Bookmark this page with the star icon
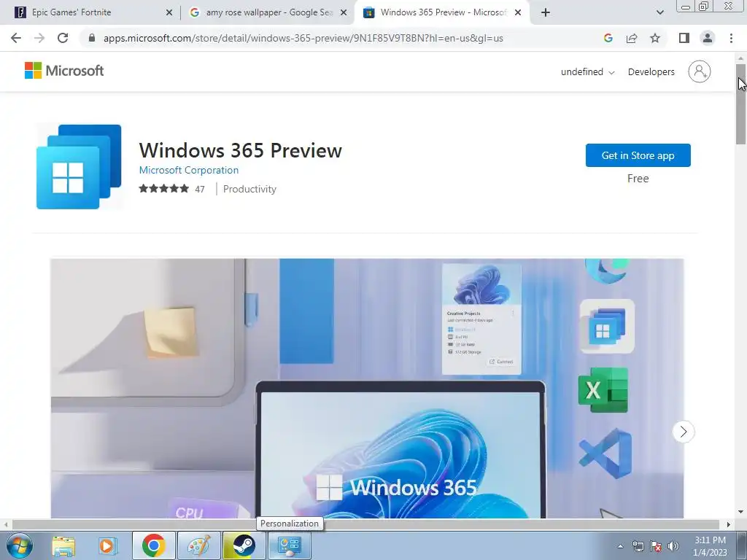 (655, 38)
